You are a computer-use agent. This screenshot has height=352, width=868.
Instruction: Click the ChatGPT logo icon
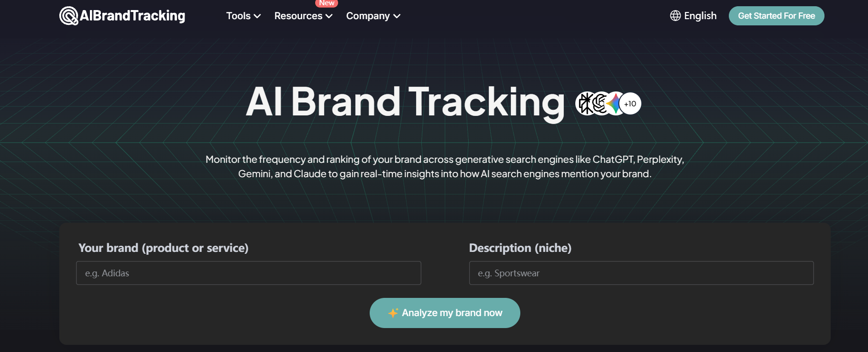click(600, 103)
